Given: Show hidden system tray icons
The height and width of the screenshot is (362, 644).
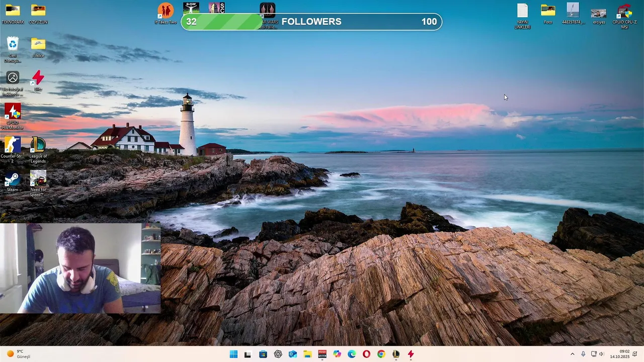Looking at the screenshot, I should tap(572, 354).
